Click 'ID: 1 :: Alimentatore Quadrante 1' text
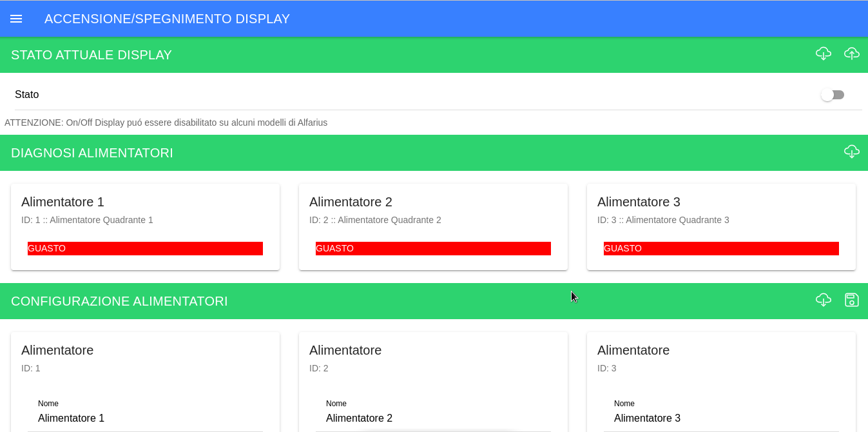 [x=87, y=220]
